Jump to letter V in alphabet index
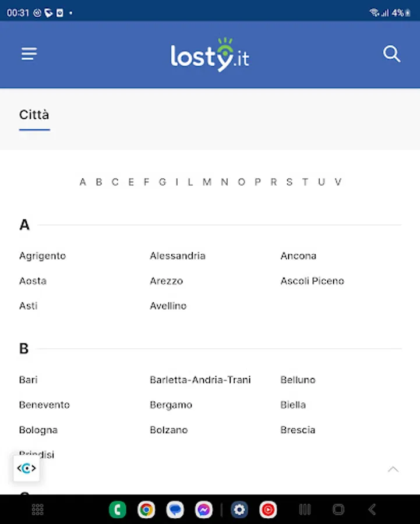This screenshot has height=524, width=420. [338, 182]
